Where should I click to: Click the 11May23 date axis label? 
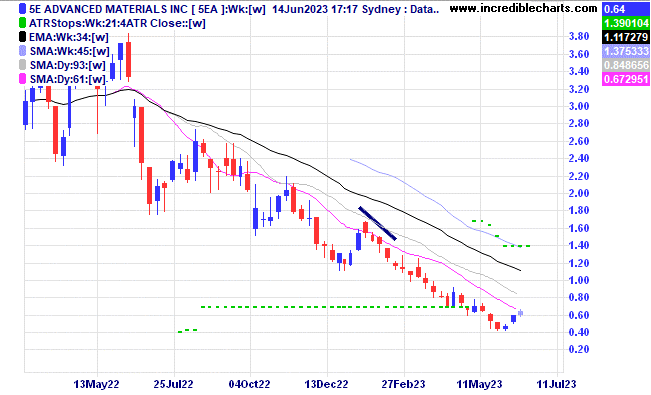point(480,384)
